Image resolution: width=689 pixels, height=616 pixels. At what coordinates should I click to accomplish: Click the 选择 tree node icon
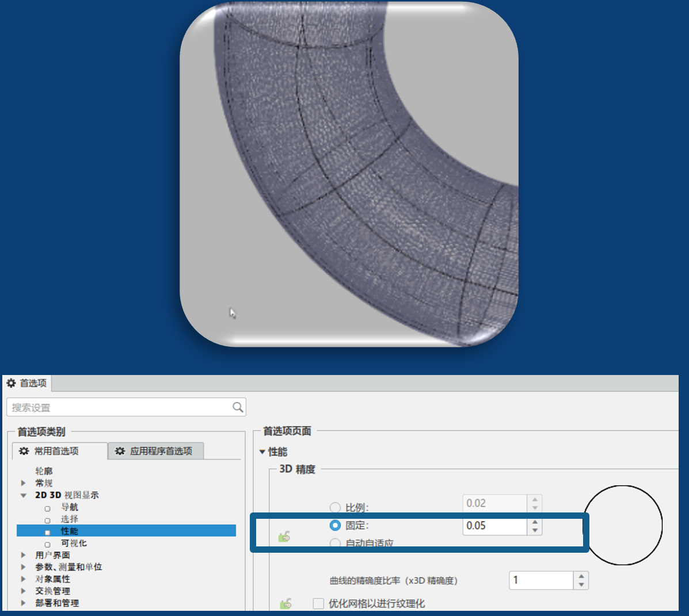48,520
